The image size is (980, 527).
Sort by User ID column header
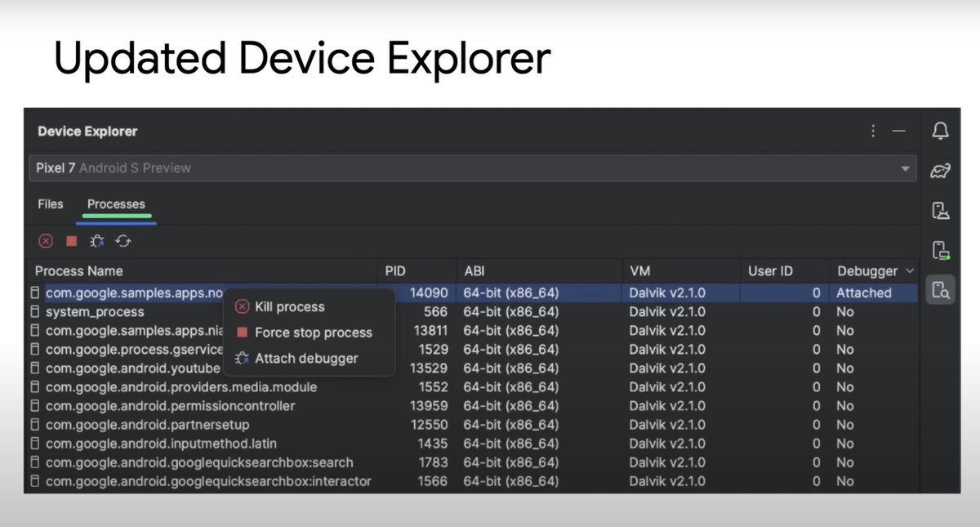click(x=770, y=270)
